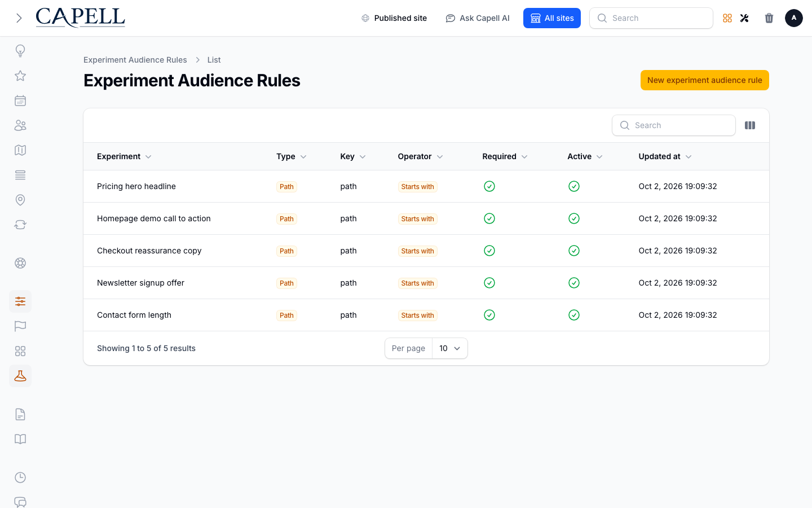Viewport: 812px width, 508px height.
Task: Click Required checkmark for Pricing hero headline
Action: (489, 186)
